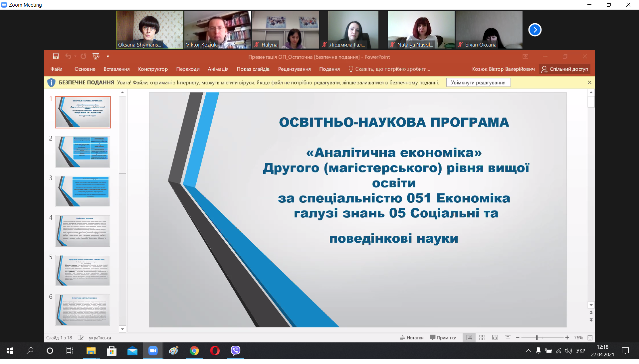Select slide 1 thumbnail

(83, 112)
